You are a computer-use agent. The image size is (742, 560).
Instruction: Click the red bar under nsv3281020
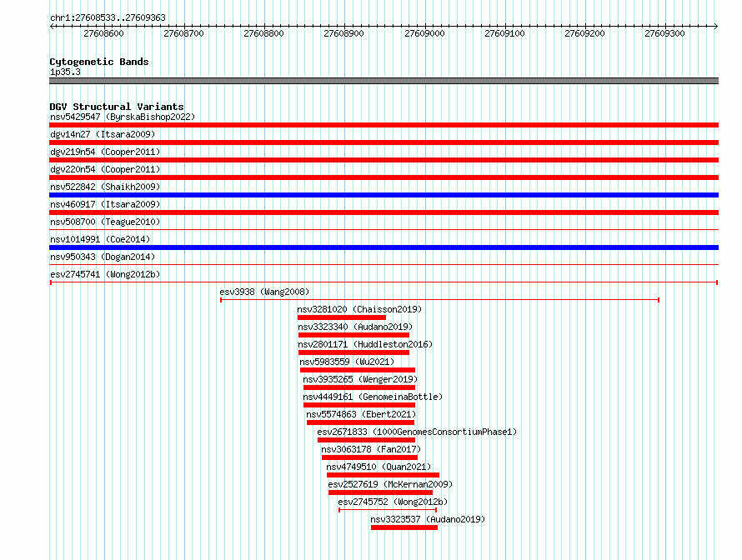tap(342, 317)
